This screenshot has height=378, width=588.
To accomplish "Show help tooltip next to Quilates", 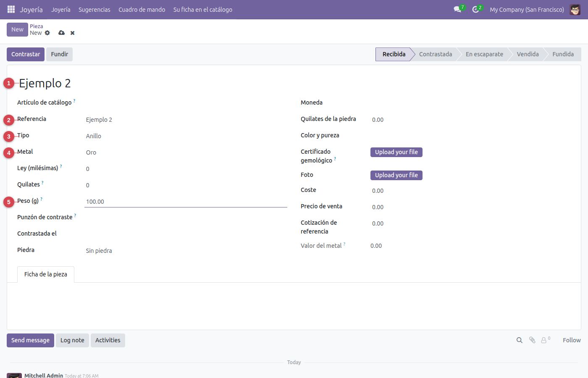I will 42,183.
